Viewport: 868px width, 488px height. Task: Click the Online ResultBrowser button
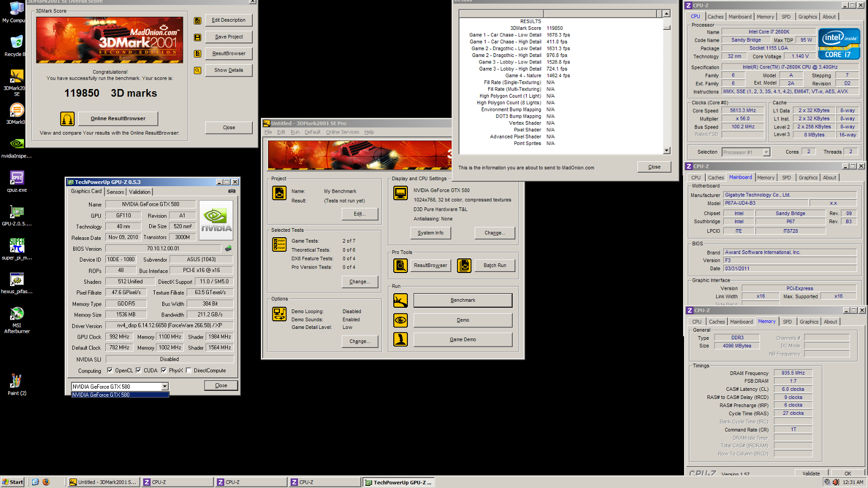[118, 118]
